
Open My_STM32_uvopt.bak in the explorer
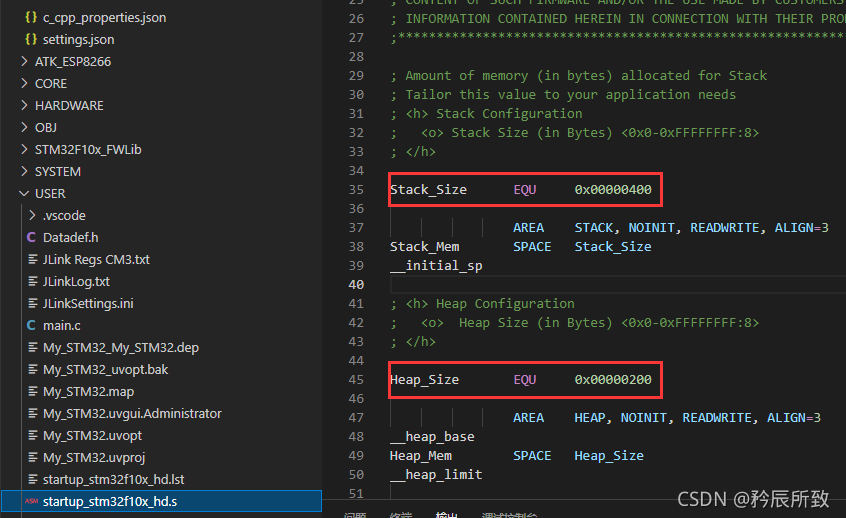[x=105, y=370]
